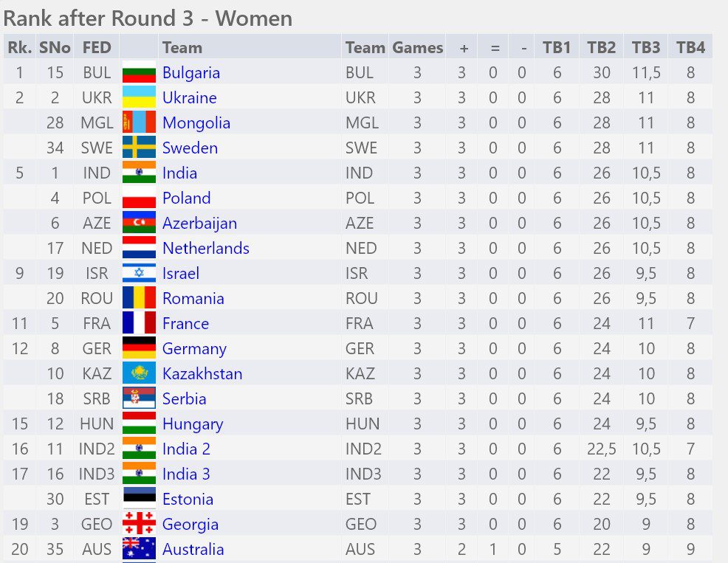Open the India 2 team link
Viewport: 728px width, 563px height.
(x=186, y=449)
